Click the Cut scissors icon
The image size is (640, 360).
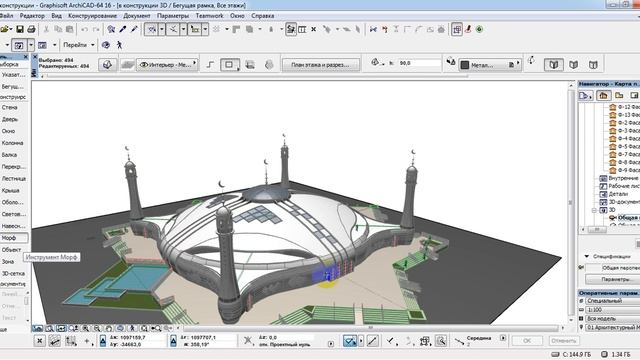click(x=46, y=29)
